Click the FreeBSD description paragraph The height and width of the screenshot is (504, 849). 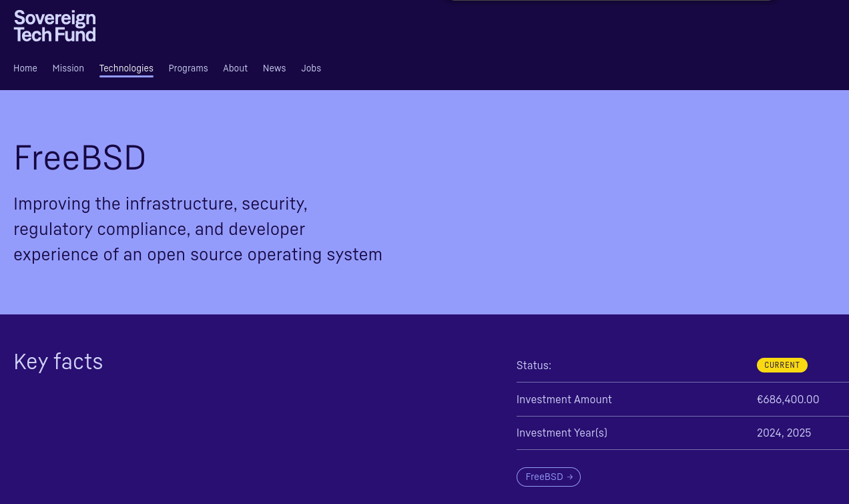(198, 229)
